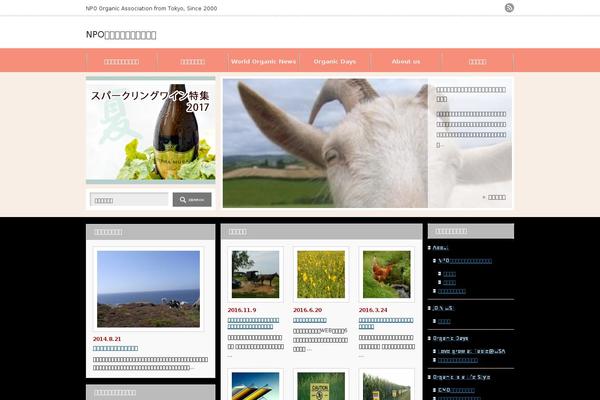Open article title under 2016.11.9

tap(253, 323)
